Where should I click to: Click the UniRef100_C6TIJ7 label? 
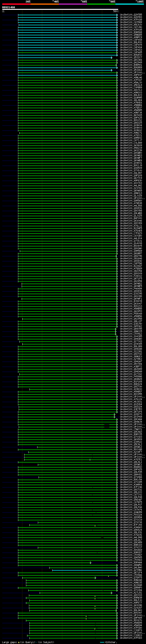click(x=131, y=140)
